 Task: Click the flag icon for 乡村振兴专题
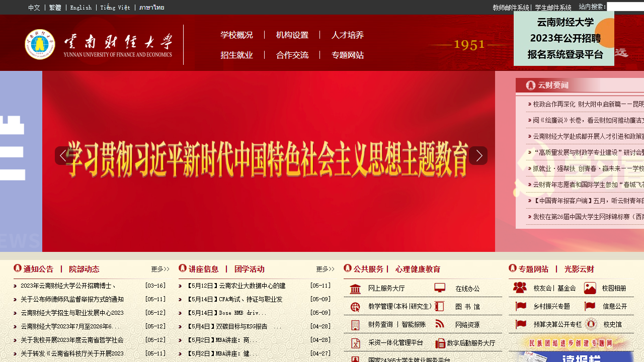pyautogui.click(x=520, y=306)
